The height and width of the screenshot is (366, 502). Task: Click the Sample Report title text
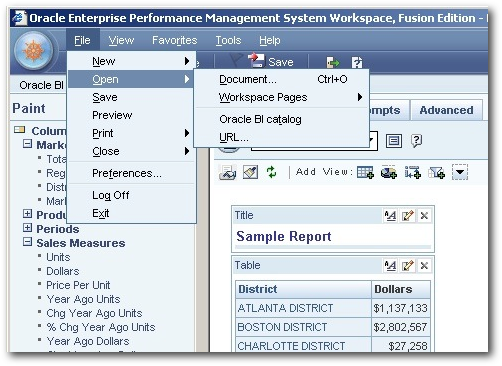point(284,236)
